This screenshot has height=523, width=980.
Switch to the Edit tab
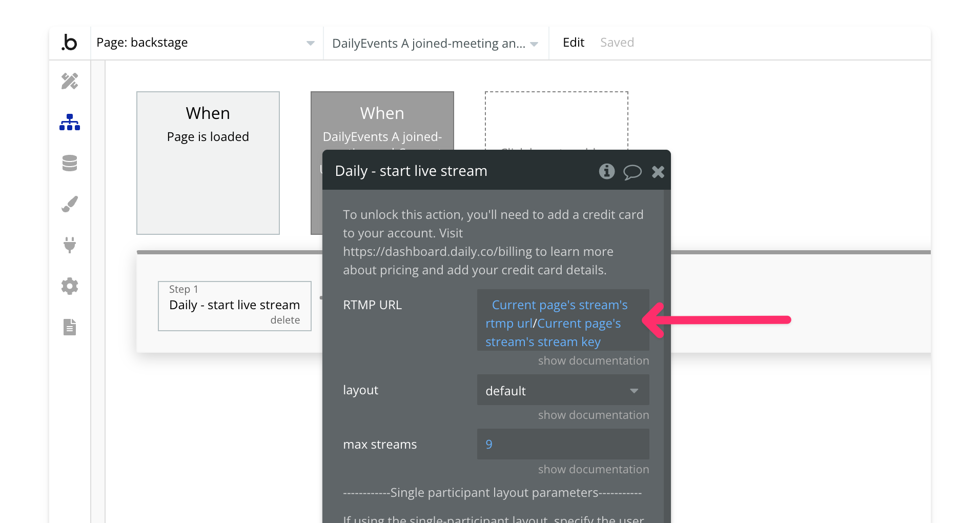(573, 43)
